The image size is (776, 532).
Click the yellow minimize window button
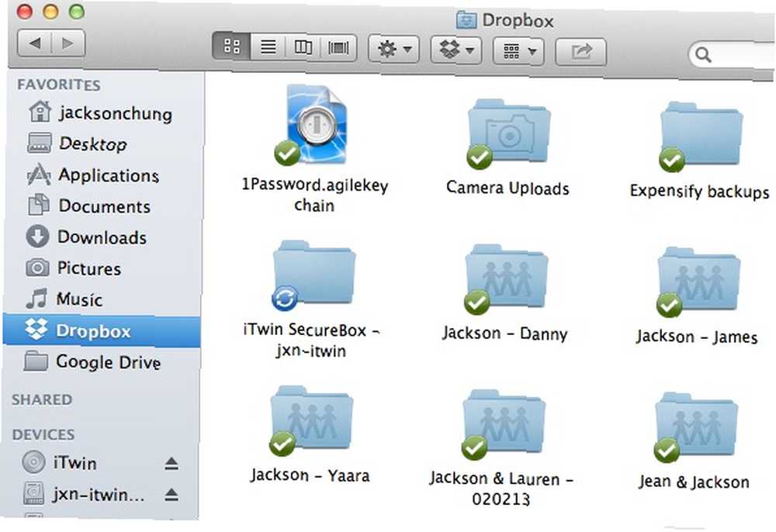pyautogui.click(x=50, y=10)
